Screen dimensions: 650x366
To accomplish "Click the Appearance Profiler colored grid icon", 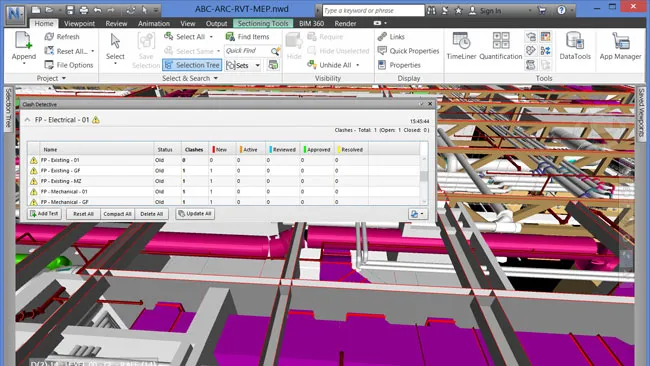I will (x=546, y=36).
